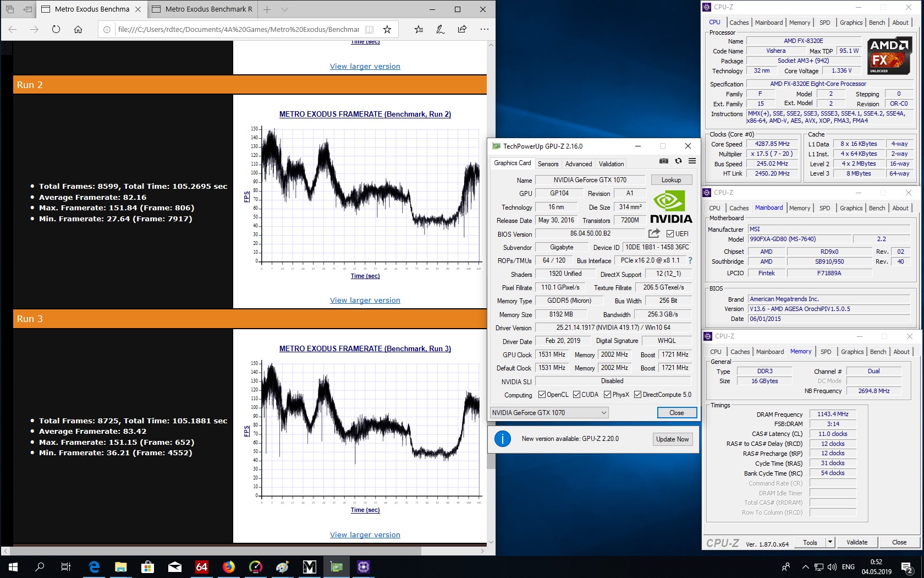Viewport: 924px width, 578px height.
Task: Click Update Now for GPU-Z 2.20.0
Action: click(x=672, y=439)
